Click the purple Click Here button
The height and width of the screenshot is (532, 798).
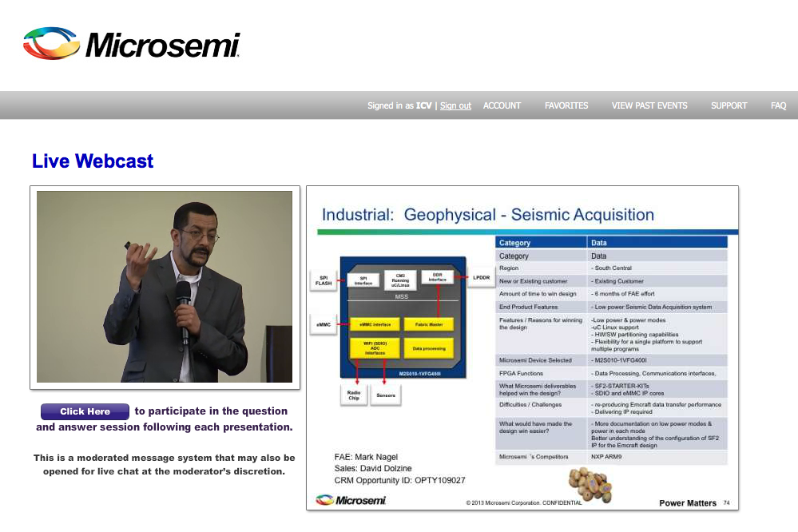click(85, 411)
